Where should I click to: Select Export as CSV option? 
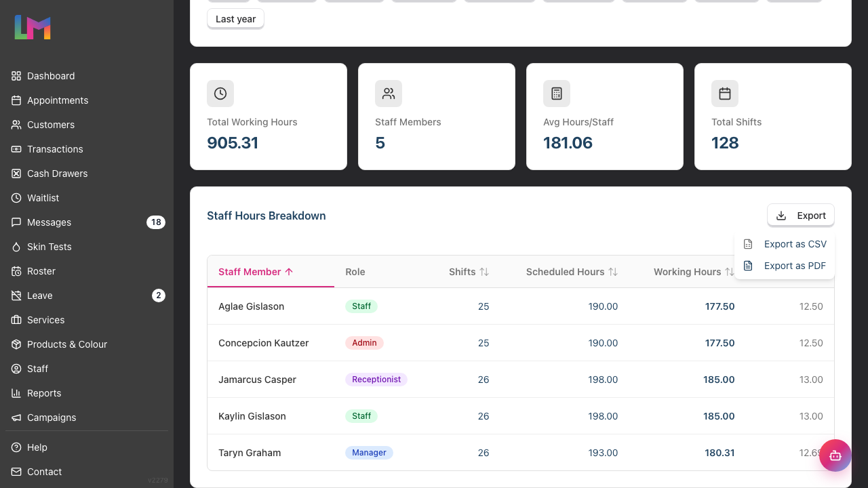(x=785, y=244)
